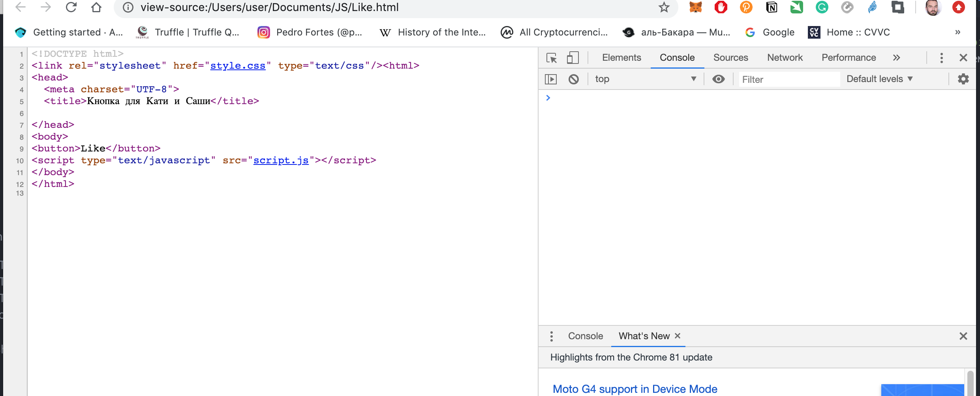The image size is (980, 396).
Task: Switch to the Network tab
Action: click(785, 58)
